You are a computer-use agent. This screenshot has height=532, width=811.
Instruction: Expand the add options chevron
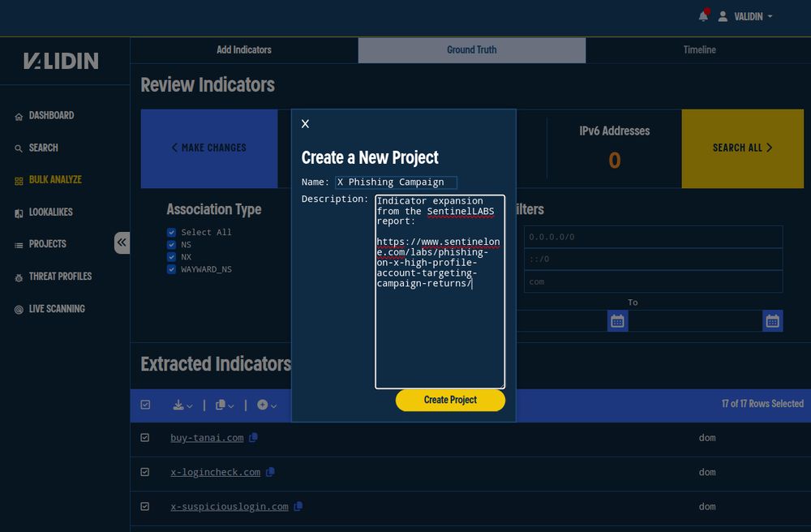coord(274,406)
